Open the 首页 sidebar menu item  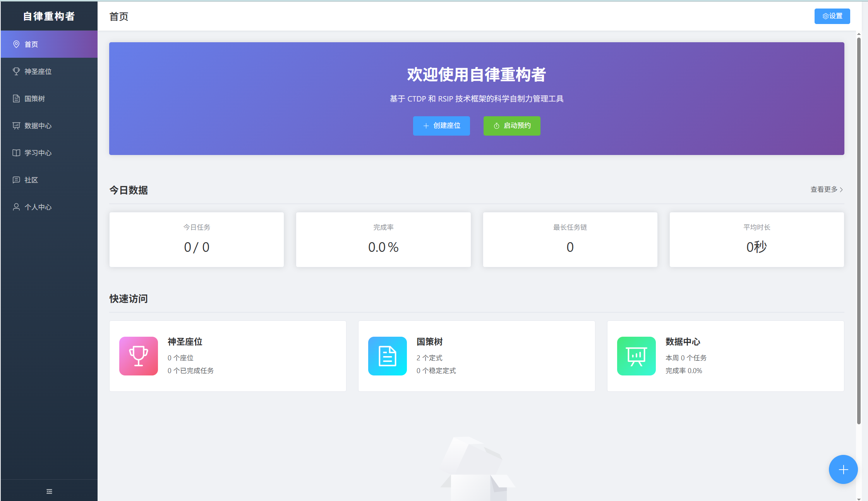49,44
